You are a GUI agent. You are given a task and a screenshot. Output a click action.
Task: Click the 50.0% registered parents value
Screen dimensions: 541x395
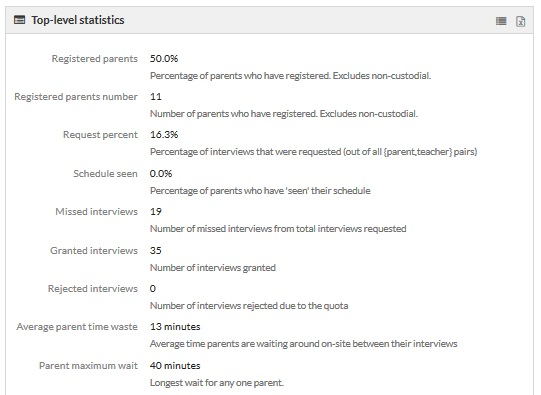[x=164, y=59]
